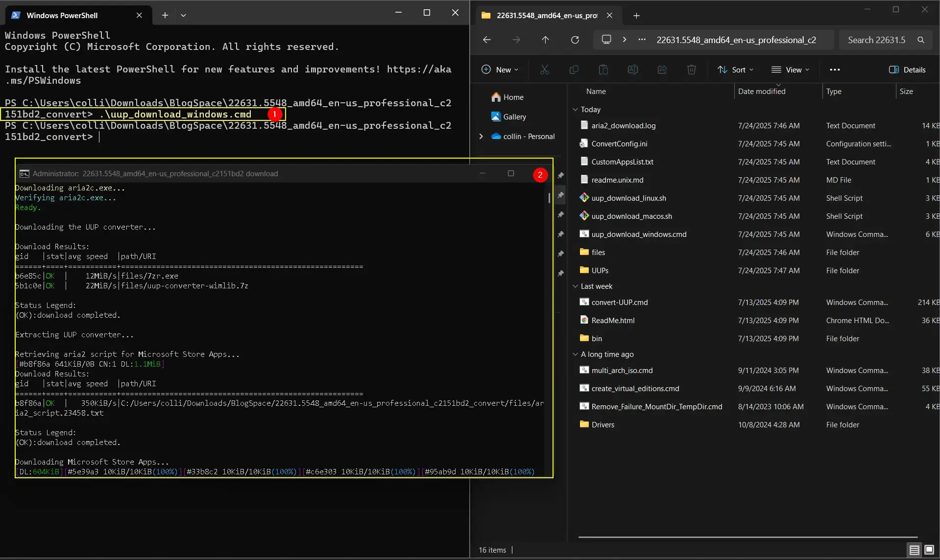Select the Drivers folder
This screenshot has width=940, height=560.
[603, 424]
